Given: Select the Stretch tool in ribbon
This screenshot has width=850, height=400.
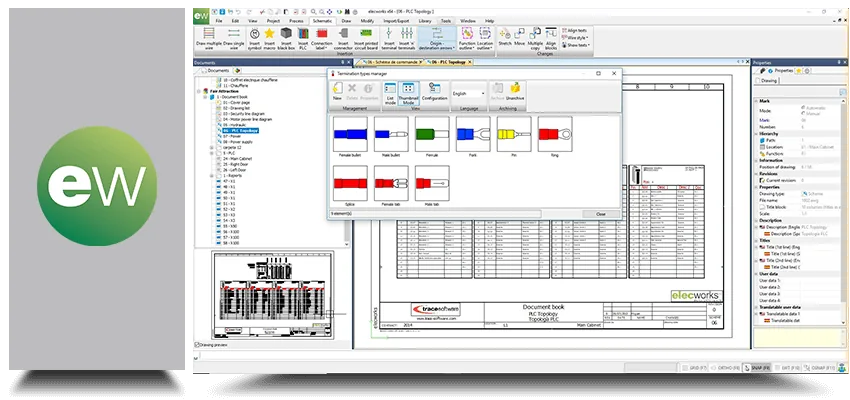Looking at the screenshot, I should [x=505, y=36].
